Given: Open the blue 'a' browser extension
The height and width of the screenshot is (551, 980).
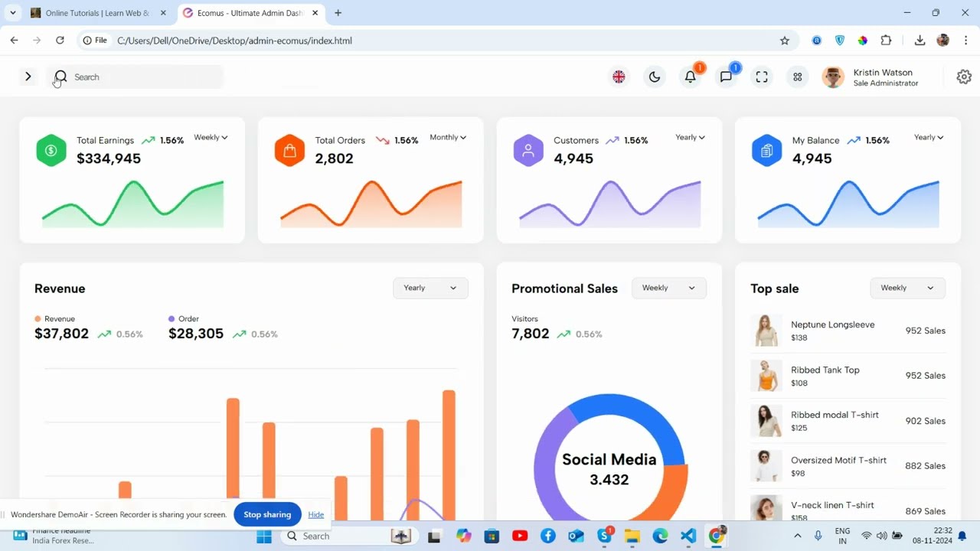Looking at the screenshot, I should coord(817,41).
